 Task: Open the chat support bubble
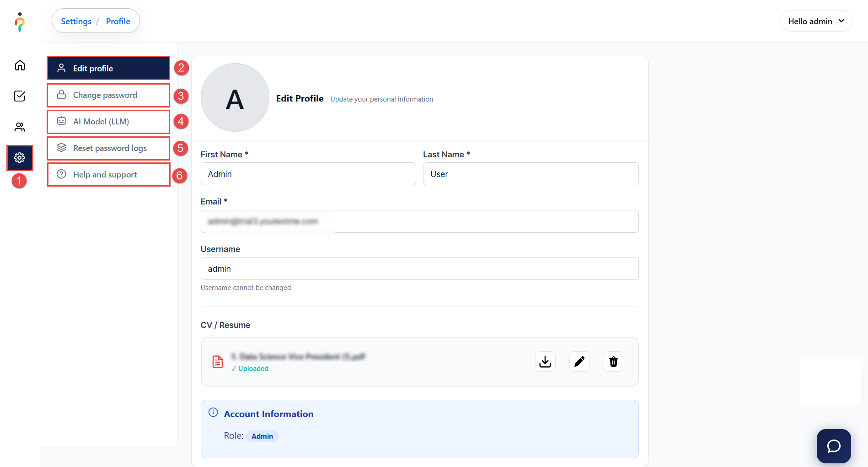834,446
